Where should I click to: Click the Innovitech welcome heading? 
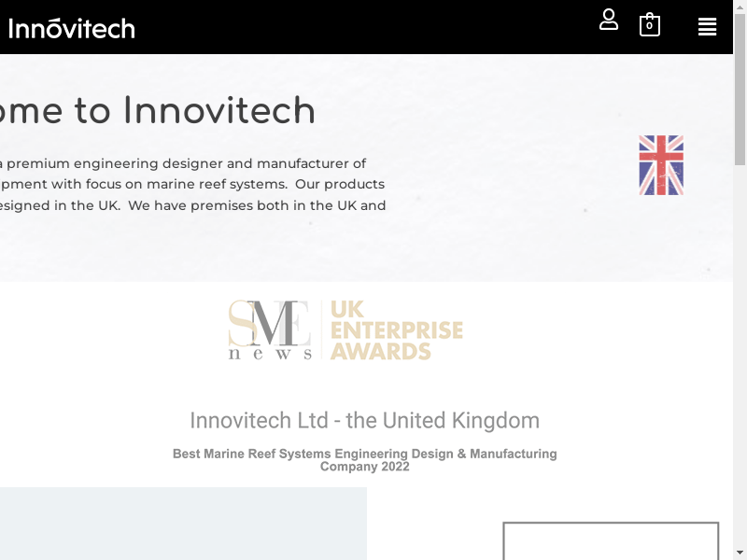(x=157, y=111)
